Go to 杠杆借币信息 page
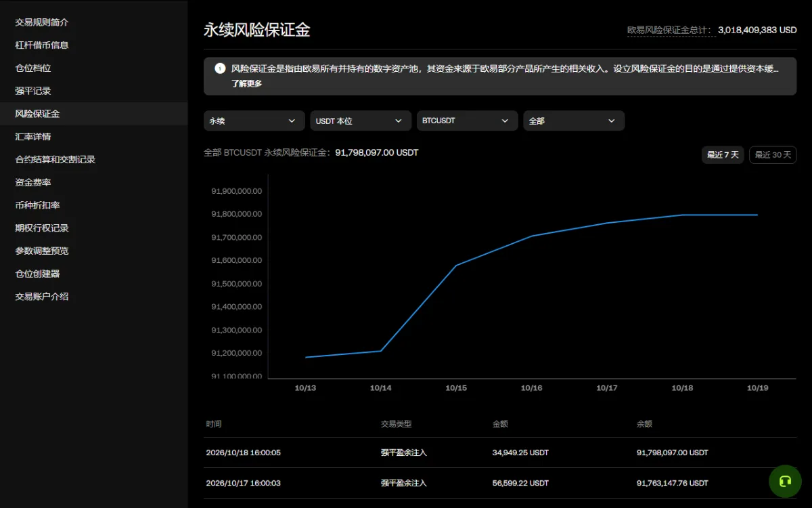The width and height of the screenshot is (812, 508). (x=42, y=45)
